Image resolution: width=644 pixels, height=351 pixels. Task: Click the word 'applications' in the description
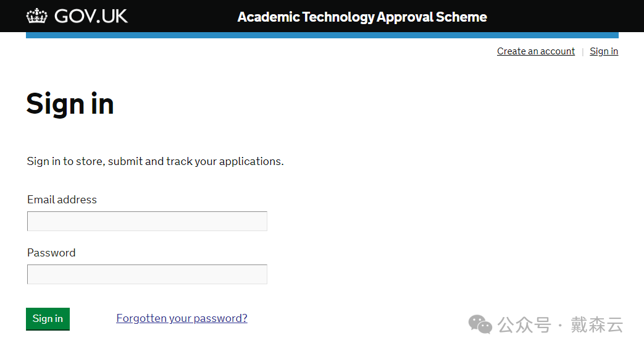tap(250, 161)
